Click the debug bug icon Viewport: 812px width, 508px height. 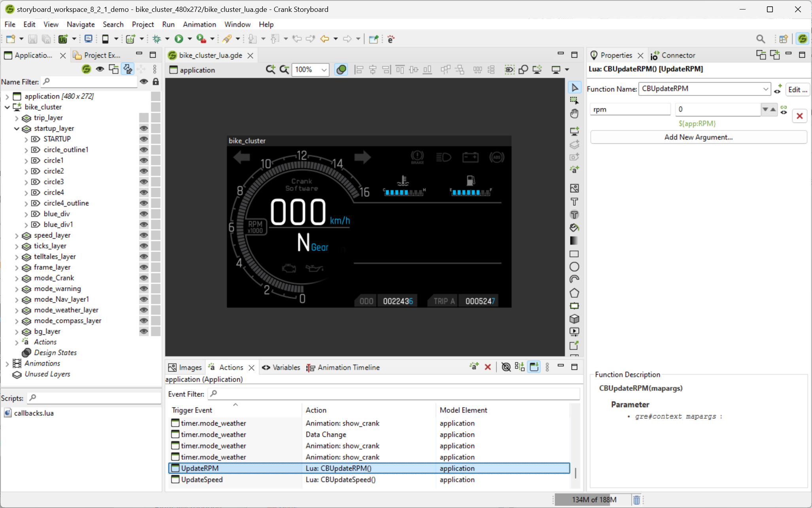click(x=157, y=39)
